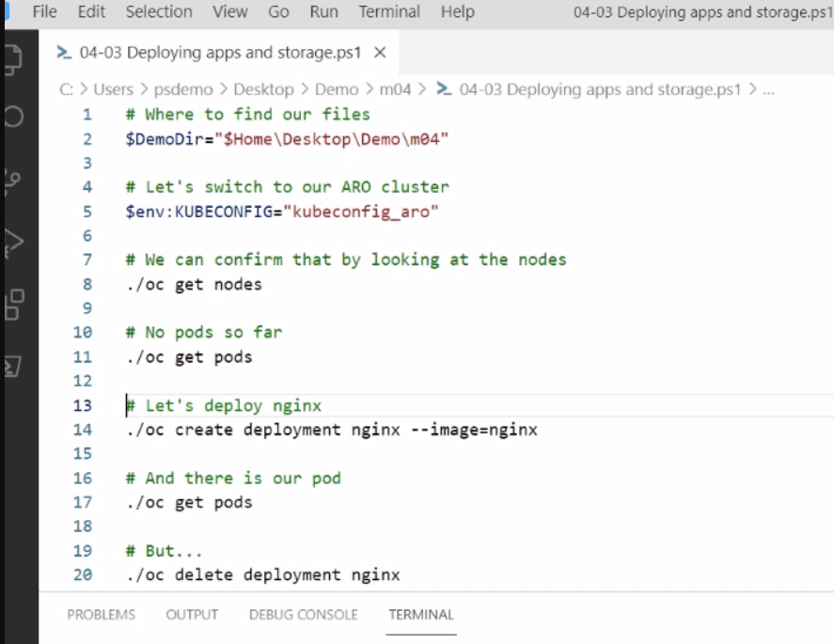Close the 04-03 Deploying apps and storage.ps1 tab
This screenshot has width=834, height=644.
coord(380,53)
